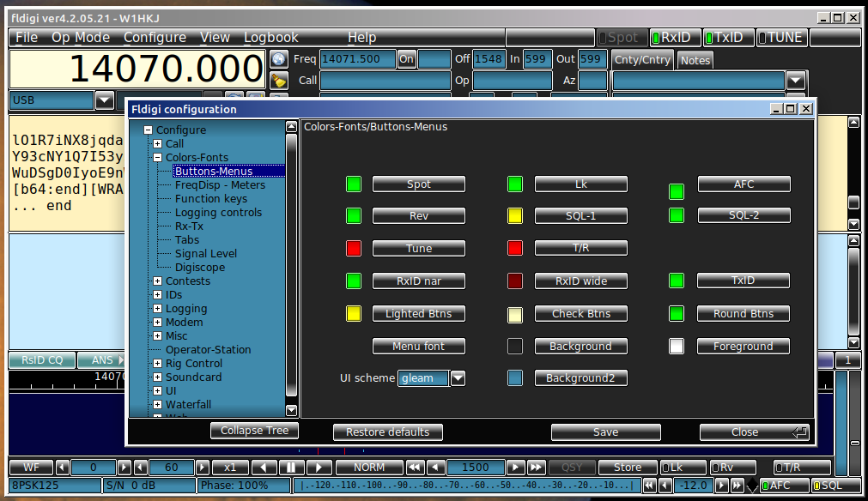Click red color swatch beside Tune

(354, 248)
